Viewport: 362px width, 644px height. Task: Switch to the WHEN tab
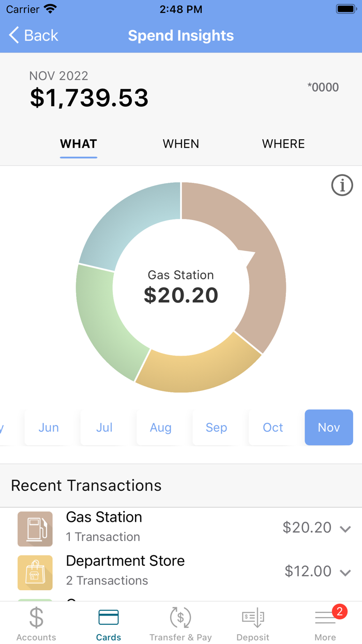click(x=180, y=144)
